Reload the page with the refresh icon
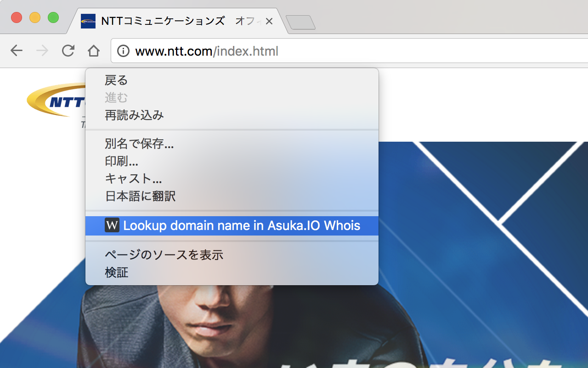 tap(68, 51)
